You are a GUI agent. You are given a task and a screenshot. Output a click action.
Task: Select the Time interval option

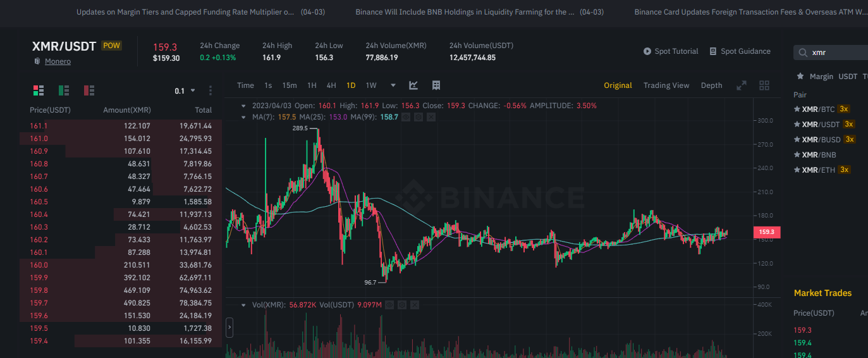click(x=245, y=85)
